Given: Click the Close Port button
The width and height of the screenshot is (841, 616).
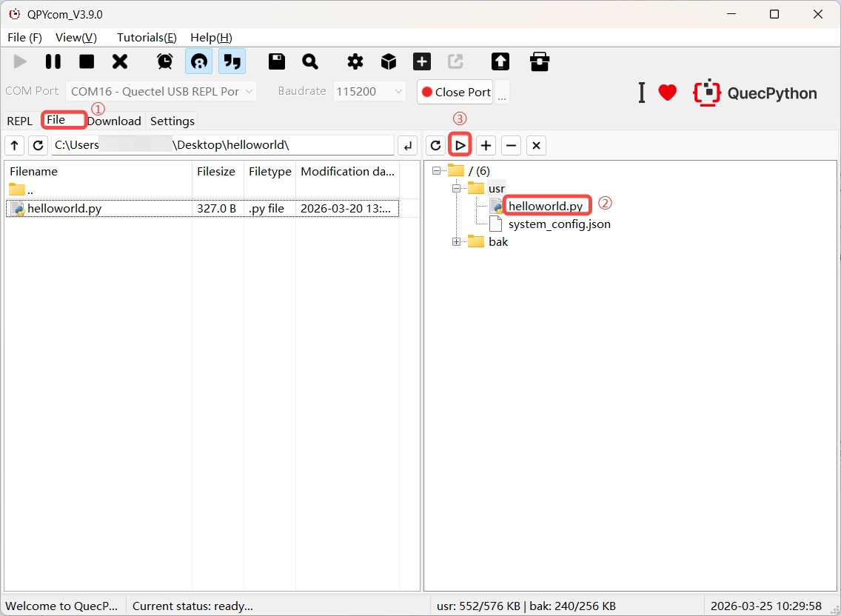Looking at the screenshot, I should (455, 92).
